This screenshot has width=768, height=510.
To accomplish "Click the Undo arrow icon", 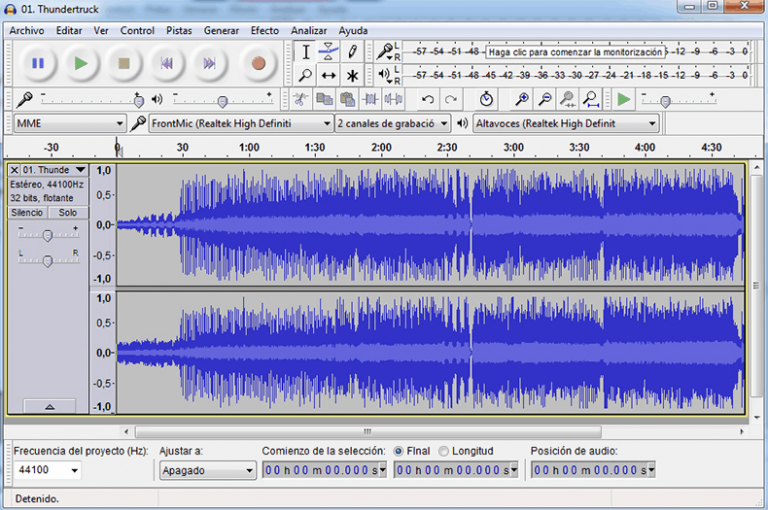I will point(428,99).
